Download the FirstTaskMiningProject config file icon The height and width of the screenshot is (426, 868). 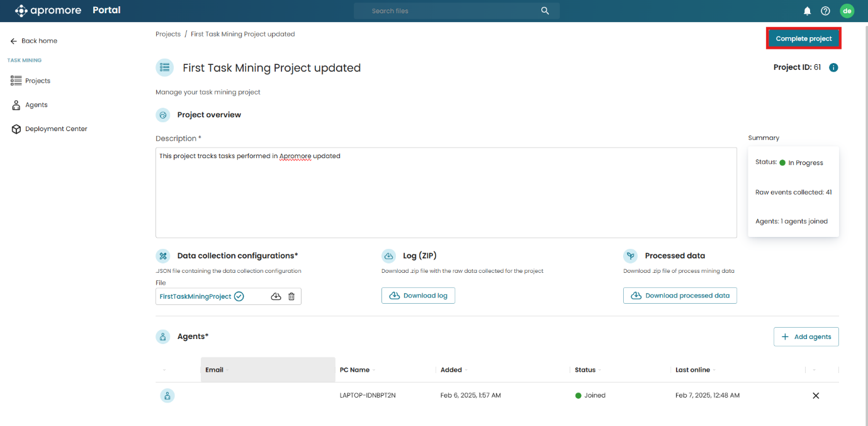tap(276, 296)
